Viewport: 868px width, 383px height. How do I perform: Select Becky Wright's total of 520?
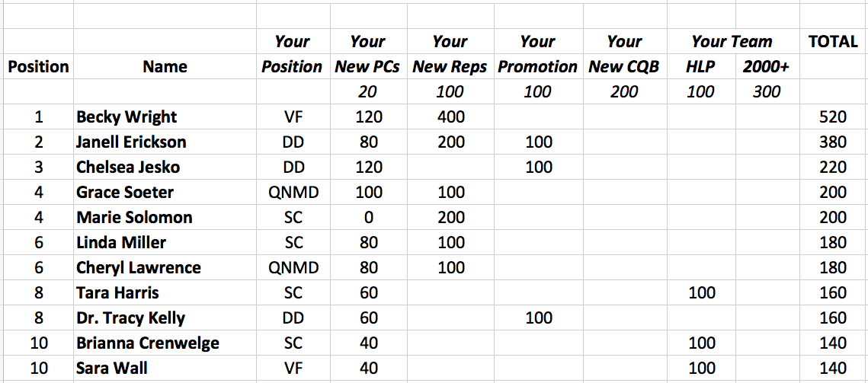tap(832, 117)
